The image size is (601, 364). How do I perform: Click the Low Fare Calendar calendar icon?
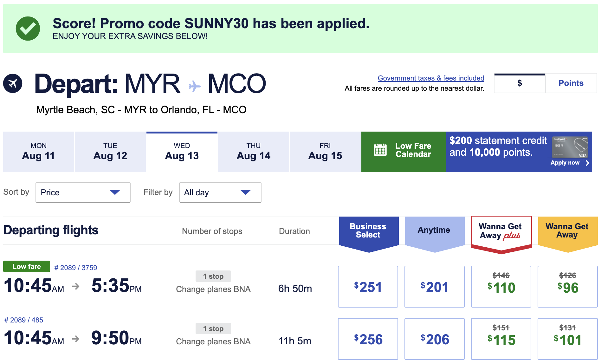(380, 150)
